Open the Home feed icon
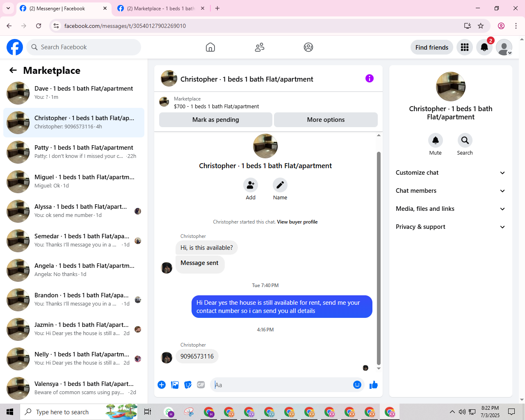Screen dimensions: 525x420 point(210,47)
